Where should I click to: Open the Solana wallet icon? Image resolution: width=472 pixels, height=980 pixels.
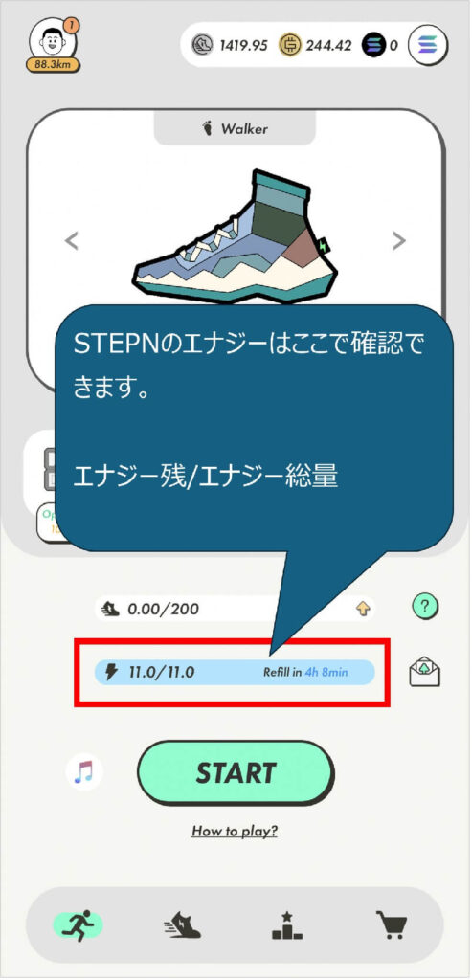click(x=427, y=45)
